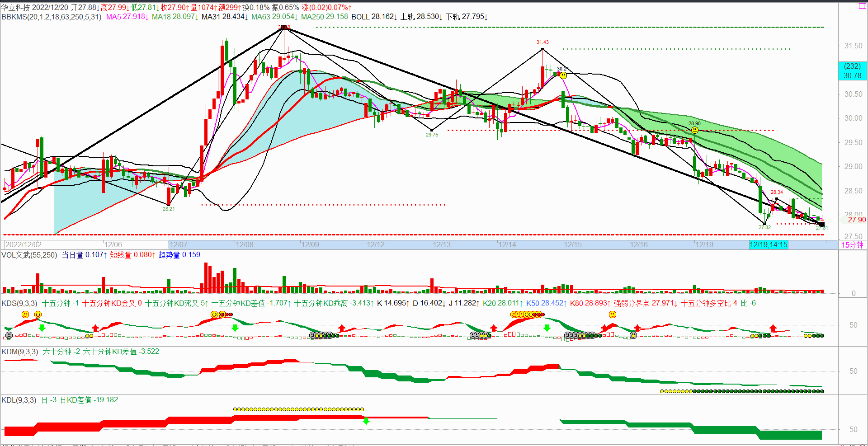
Task: Click the 日KD差值 -19.182 readout
Action: (x=89, y=400)
